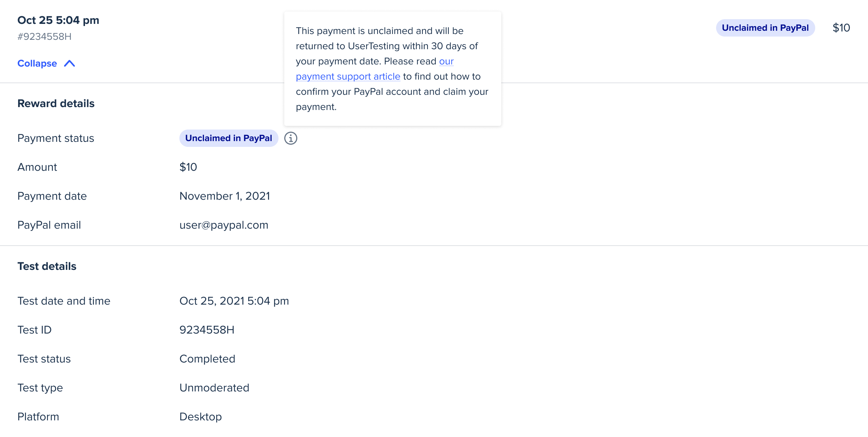Click the payment date November 1, 2021
Image resolution: width=868 pixels, height=437 pixels.
click(x=225, y=196)
